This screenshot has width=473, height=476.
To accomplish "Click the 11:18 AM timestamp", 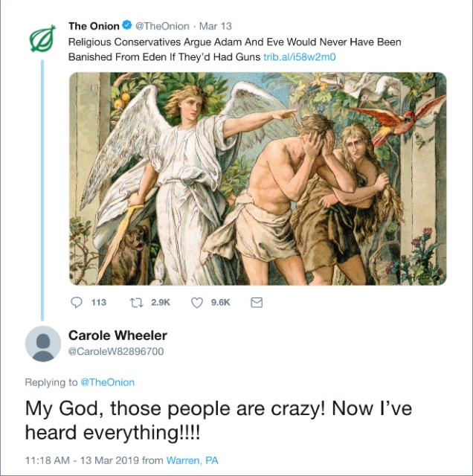I will 47,460.
